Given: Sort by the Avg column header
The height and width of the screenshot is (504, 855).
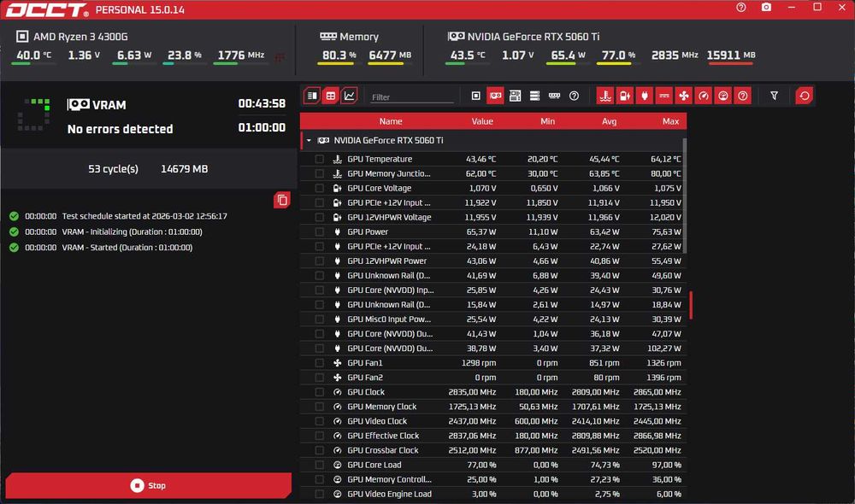Looking at the screenshot, I should (x=609, y=121).
